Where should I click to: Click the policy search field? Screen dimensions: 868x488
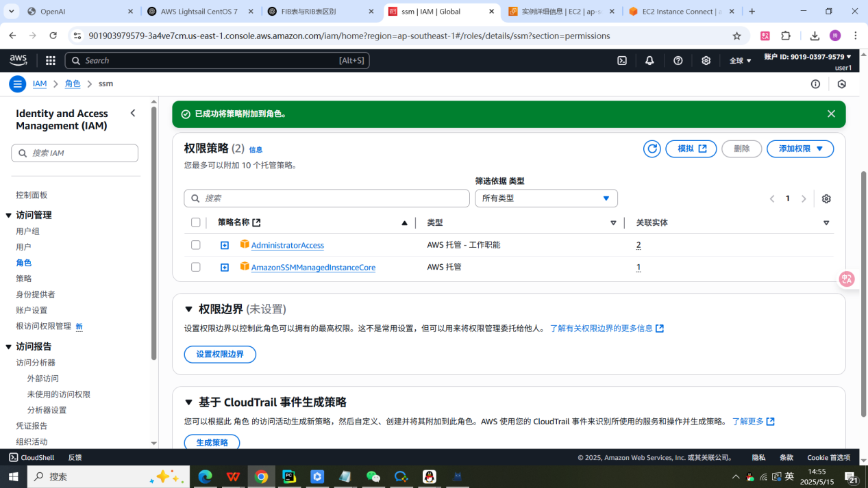pos(327,198)
